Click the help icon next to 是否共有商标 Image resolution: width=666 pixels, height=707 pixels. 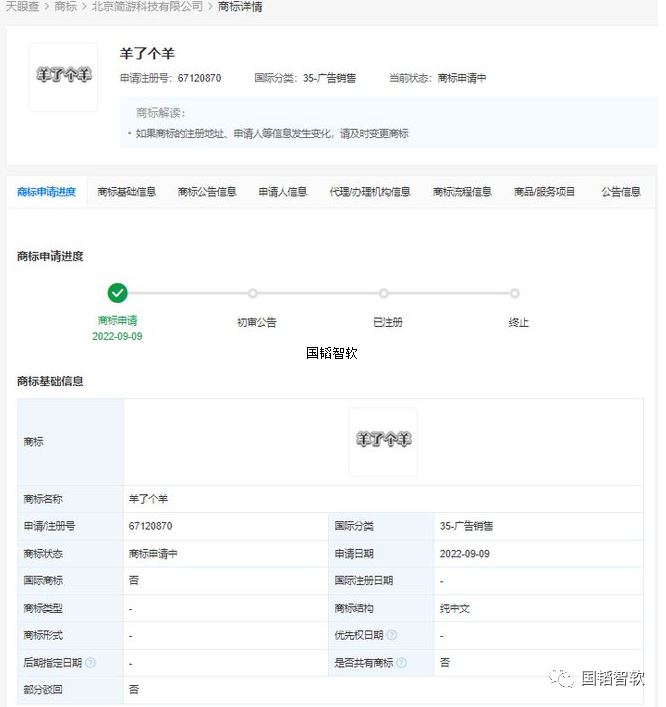click(401, 663)
